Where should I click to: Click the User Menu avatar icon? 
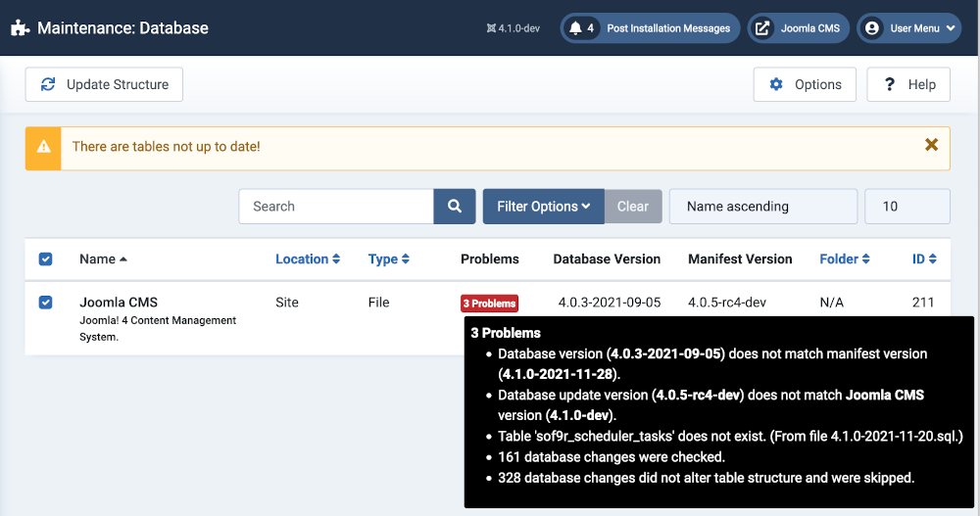coord(872,28)
